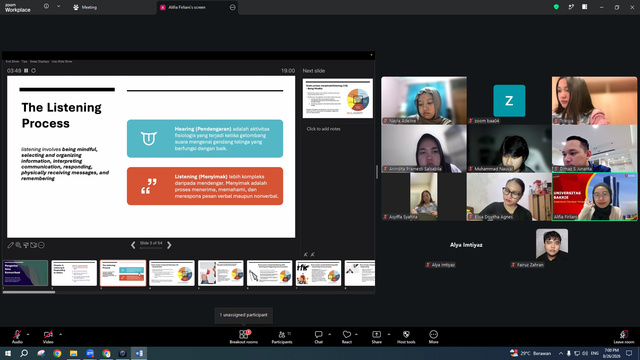Go to the previous slide arrow
Viewport: 640px width, 360px height.
click(133, 245)
